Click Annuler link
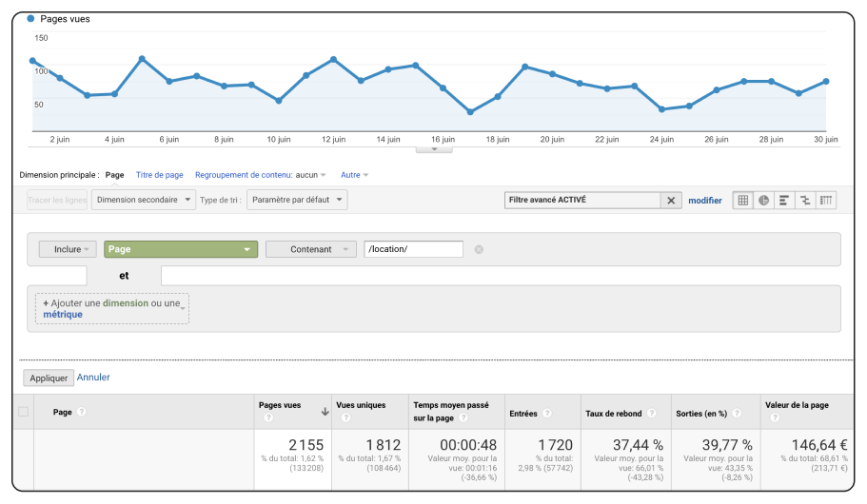Screen dimensions: 867x504 pyautogui.click(x=93, y=377)
